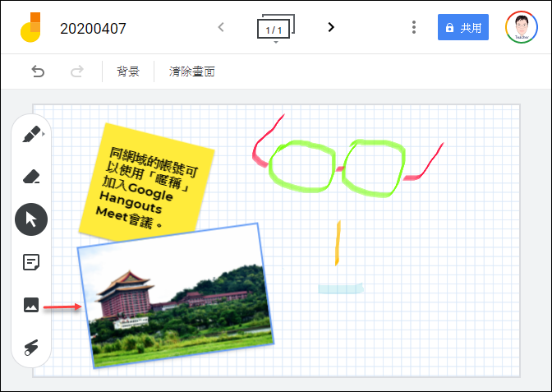
Task: Open the 背景 background options
Action: point(128,71)
